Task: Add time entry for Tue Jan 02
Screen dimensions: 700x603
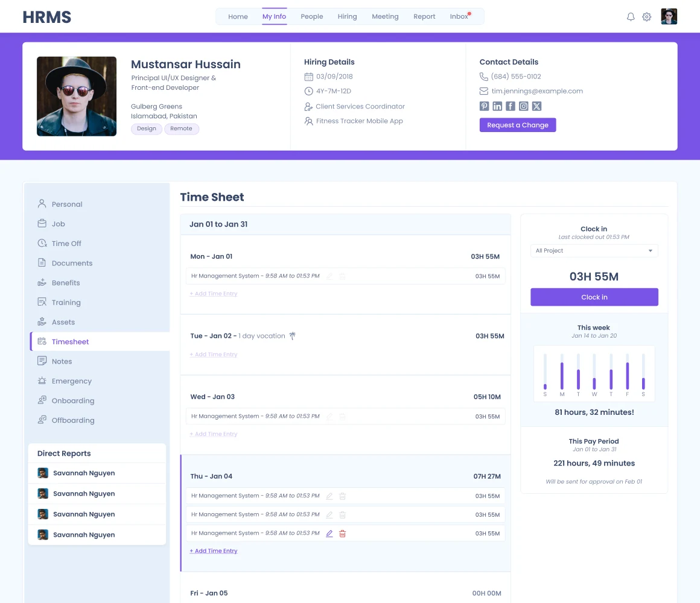Action: [x=214, y=355]
